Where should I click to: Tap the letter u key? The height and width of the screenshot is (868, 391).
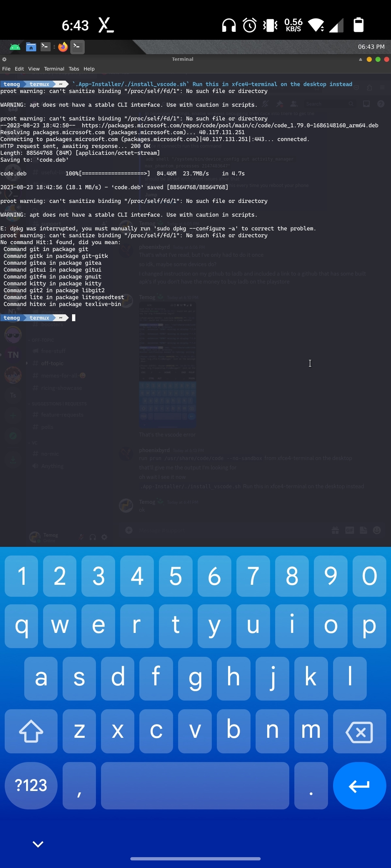click(x=253, y=626)
